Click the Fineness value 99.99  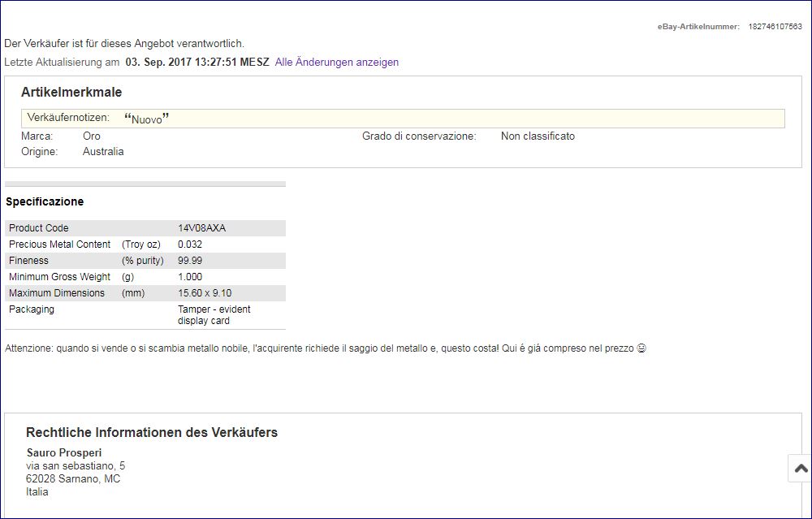(x=190, y=261)
